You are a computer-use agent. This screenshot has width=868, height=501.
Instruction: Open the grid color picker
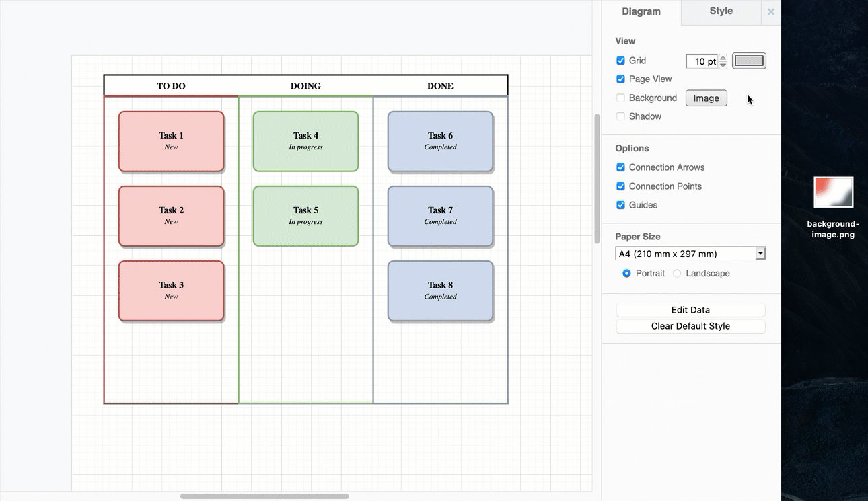(749, 61)
